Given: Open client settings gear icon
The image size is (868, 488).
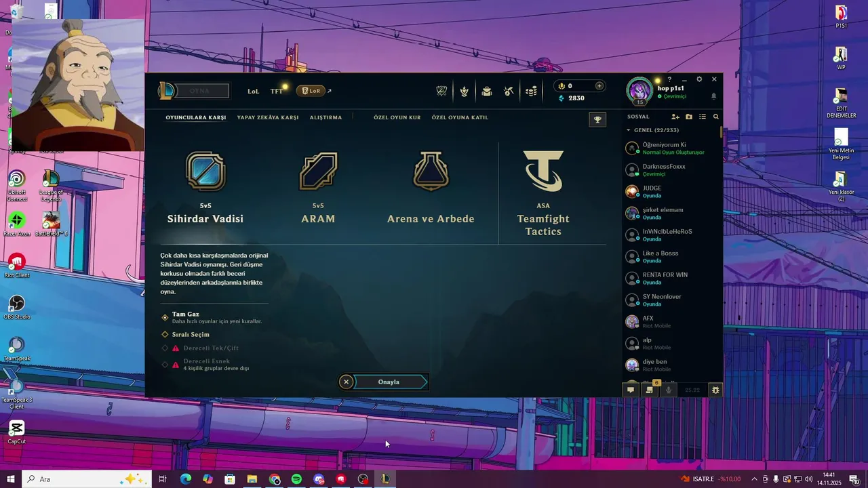Looking at the screenshot, I should point(699,79).
